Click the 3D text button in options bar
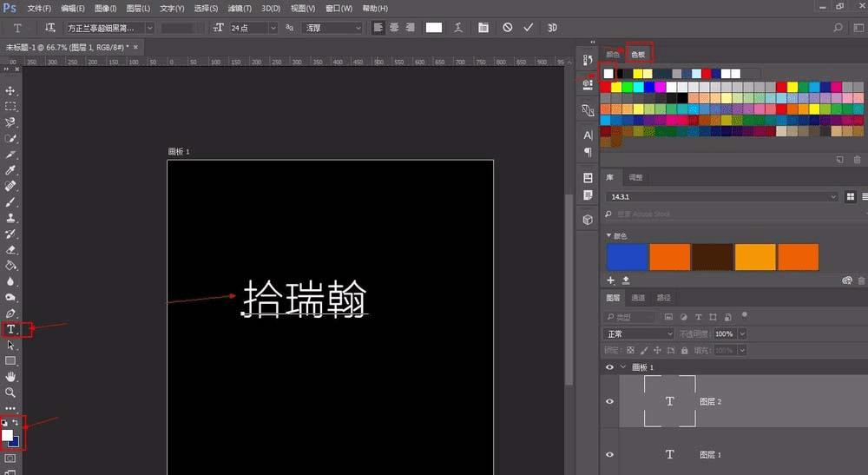This screenshot has width=868, height=475. coord(552,28)
